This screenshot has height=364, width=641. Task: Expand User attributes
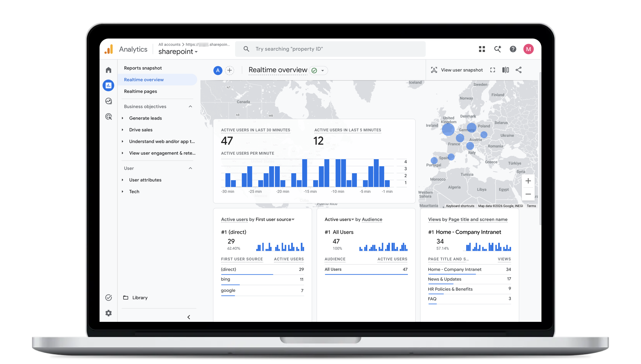(x=122, y=180)
